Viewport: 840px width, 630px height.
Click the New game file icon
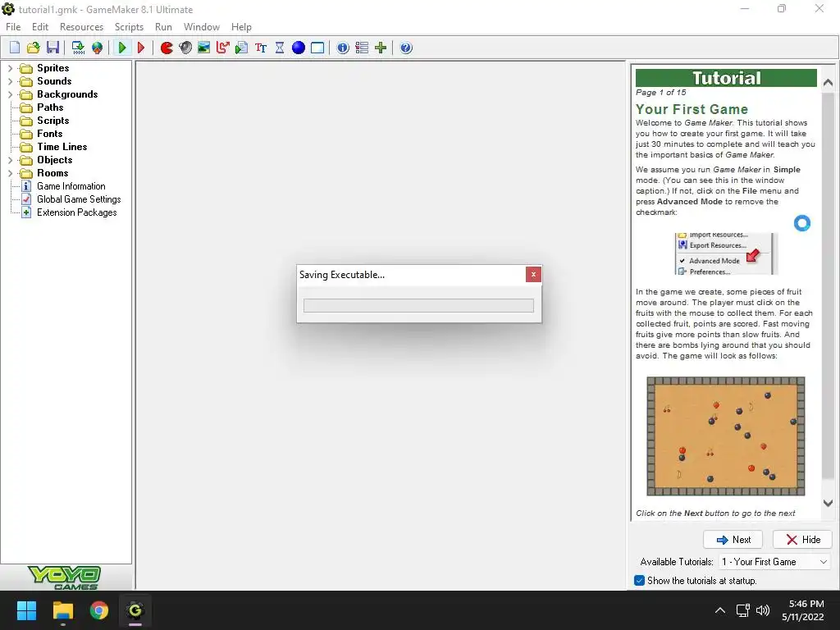(15, 48)
